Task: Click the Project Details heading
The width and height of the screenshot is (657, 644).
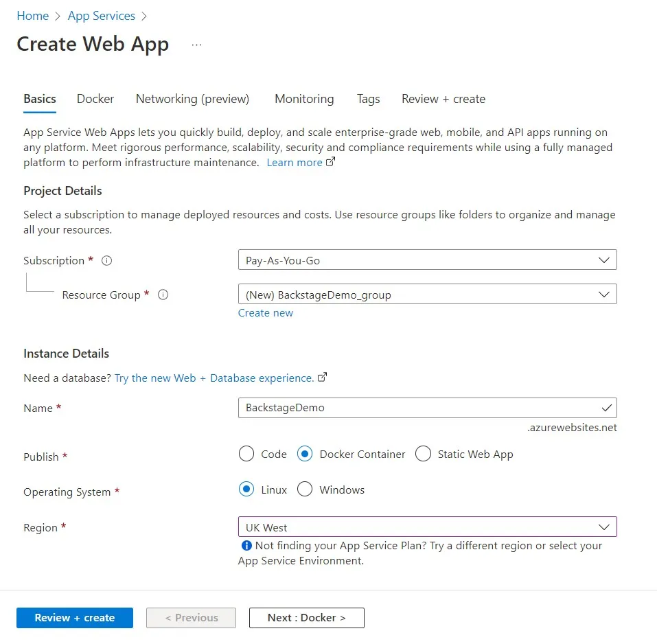Action: click(62, 191)
